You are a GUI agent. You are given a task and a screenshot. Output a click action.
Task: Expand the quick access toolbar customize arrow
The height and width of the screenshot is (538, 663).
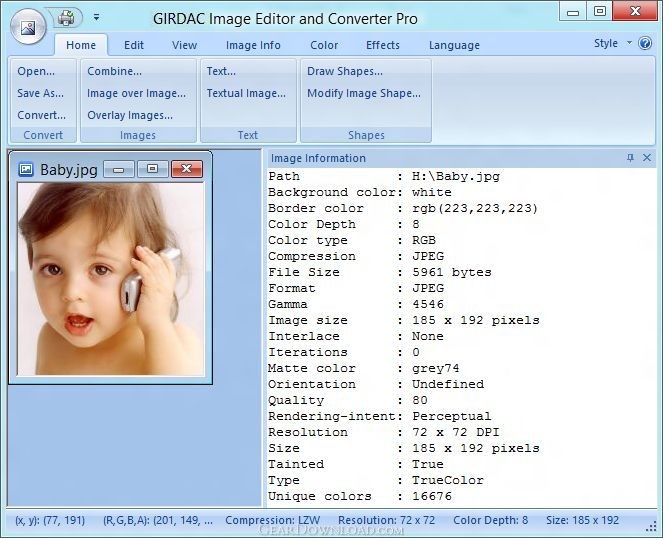[96, 17]
